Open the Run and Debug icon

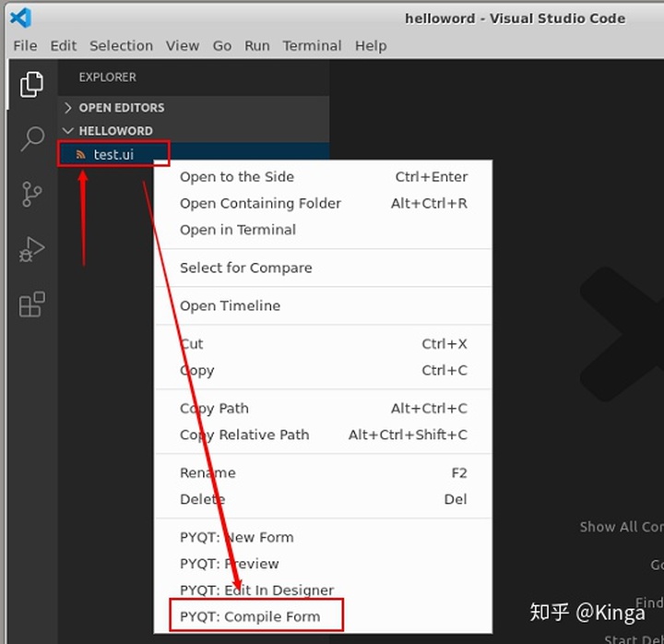point(31,249)
